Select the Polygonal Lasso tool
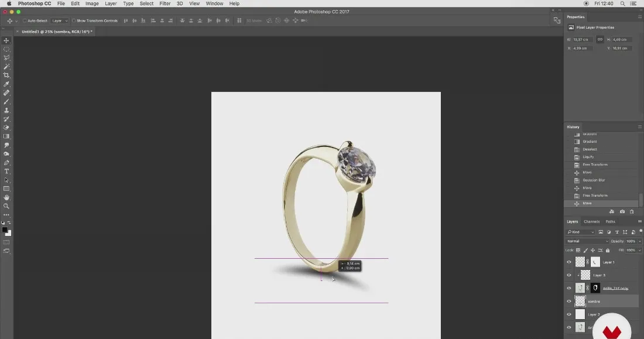The height and width of the screenshot is (339, 644). point(6,58)
